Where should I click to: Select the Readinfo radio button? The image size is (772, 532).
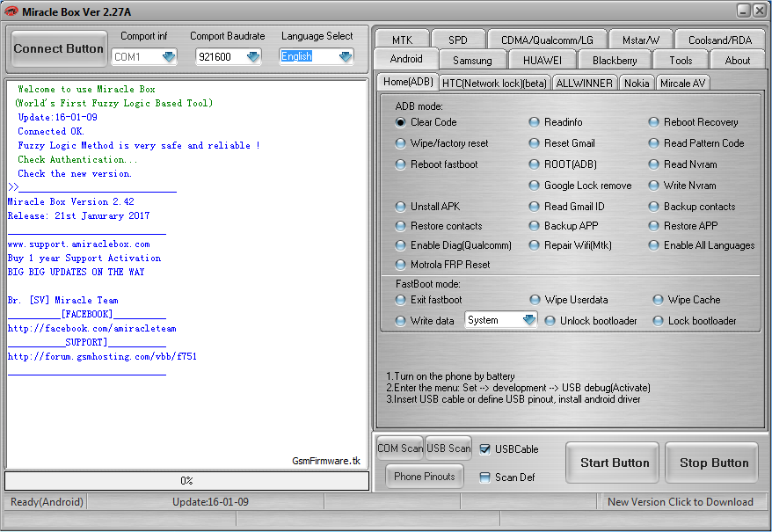pyautogui.click(x=535, y=122)
